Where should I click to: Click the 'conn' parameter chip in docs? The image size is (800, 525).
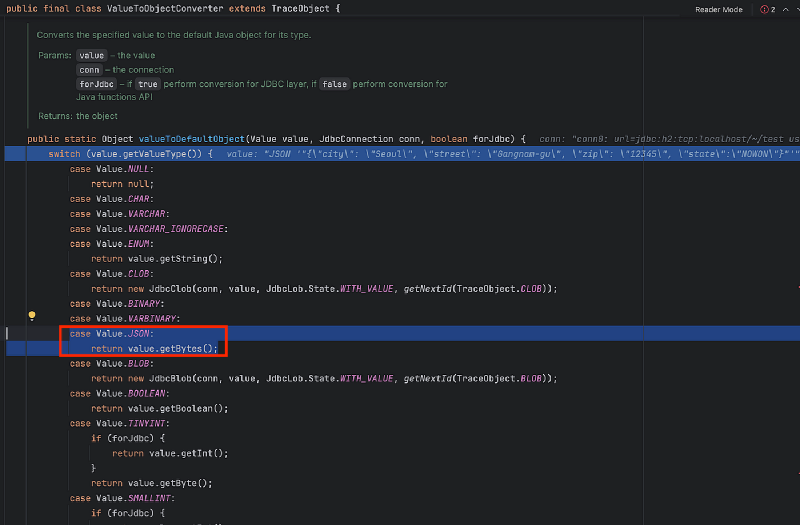89,70
